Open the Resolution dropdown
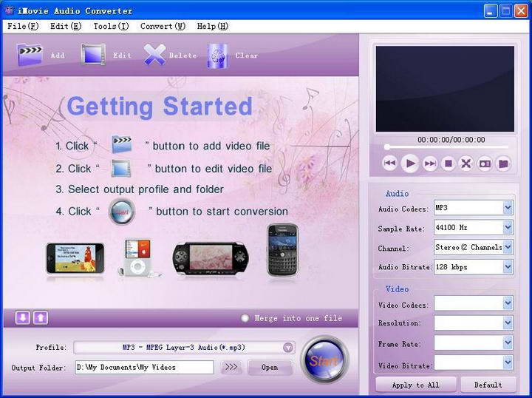 [508, 323]
